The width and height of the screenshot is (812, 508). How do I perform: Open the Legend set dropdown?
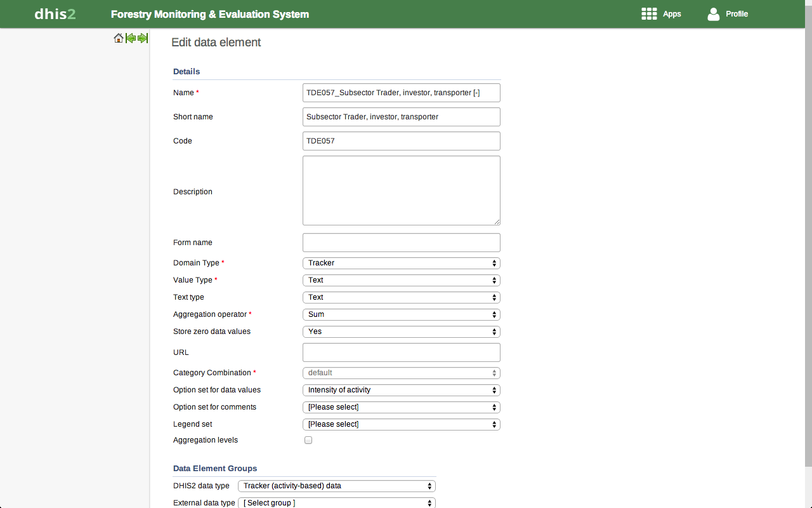click(x=401, y=424)
